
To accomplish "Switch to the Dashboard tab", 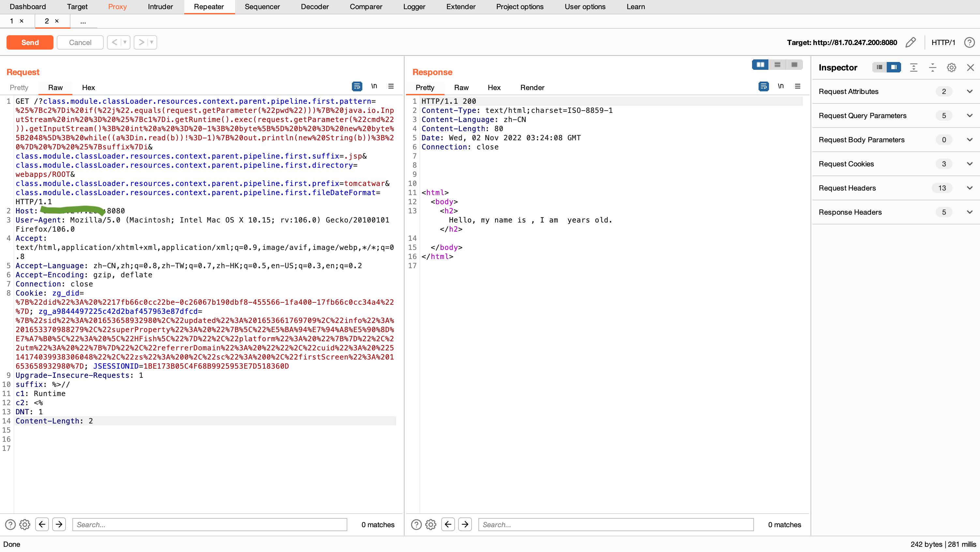I will tap(28, 7).
